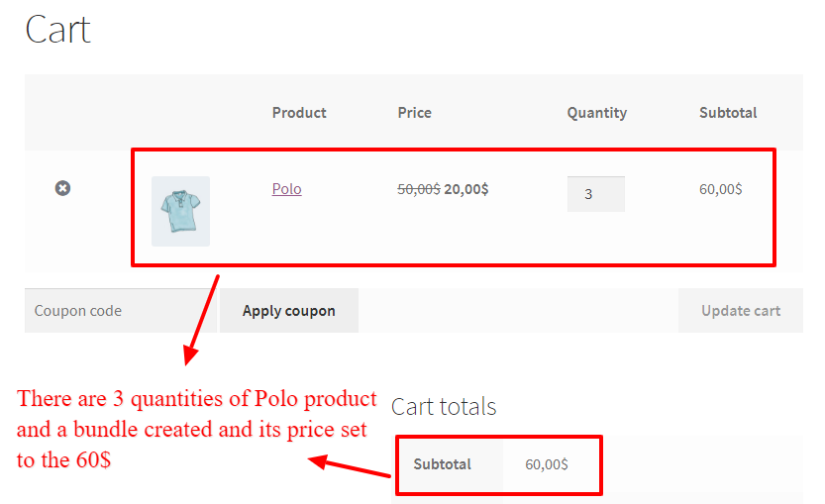Screen dimensions: 825x504
Task: Select the Product column header
Action: pyautogui.click(x=299, y=113)
